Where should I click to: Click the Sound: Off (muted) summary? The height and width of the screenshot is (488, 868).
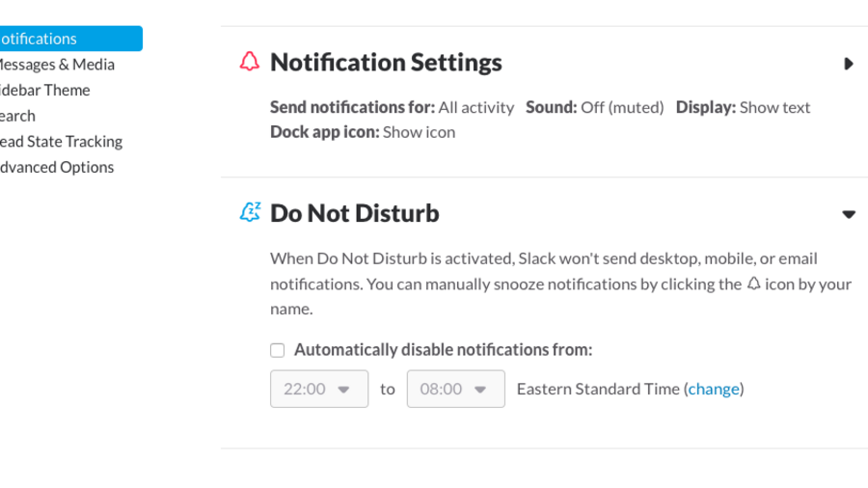pos(594,107)
